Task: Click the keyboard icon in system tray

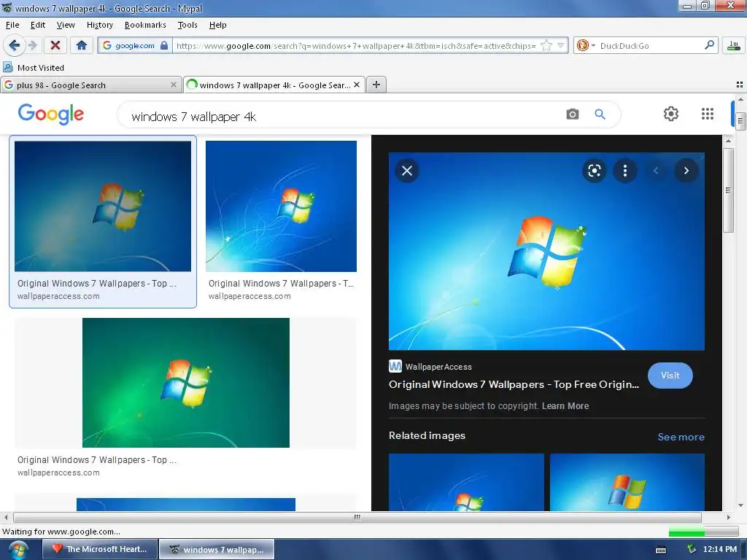Action: (x=661, y=550)
